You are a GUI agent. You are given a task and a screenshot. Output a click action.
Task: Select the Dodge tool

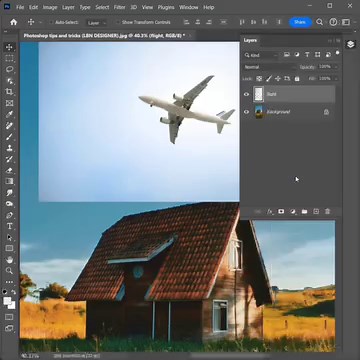pyautogui.click(x=9, y=204)
